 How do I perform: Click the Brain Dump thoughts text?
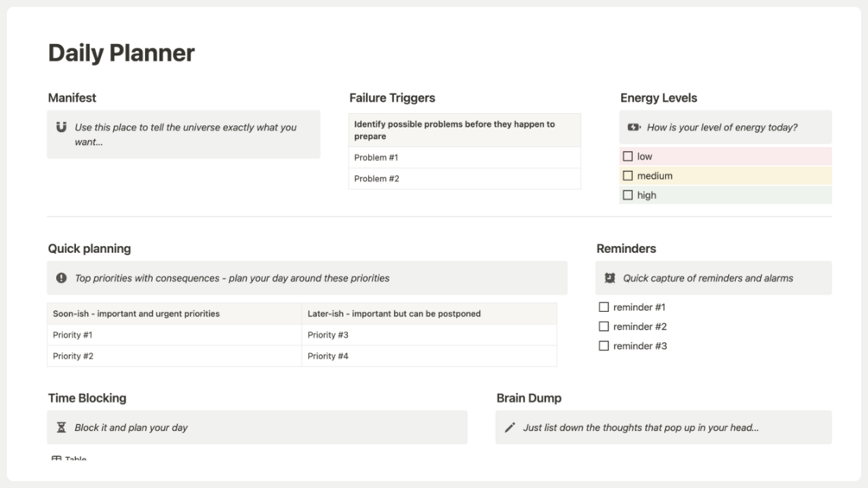(641, 428)
